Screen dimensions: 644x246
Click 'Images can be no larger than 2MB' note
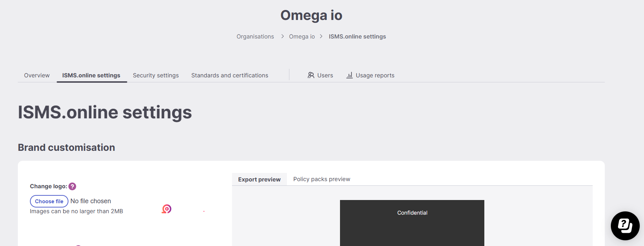tap(76, 211)
